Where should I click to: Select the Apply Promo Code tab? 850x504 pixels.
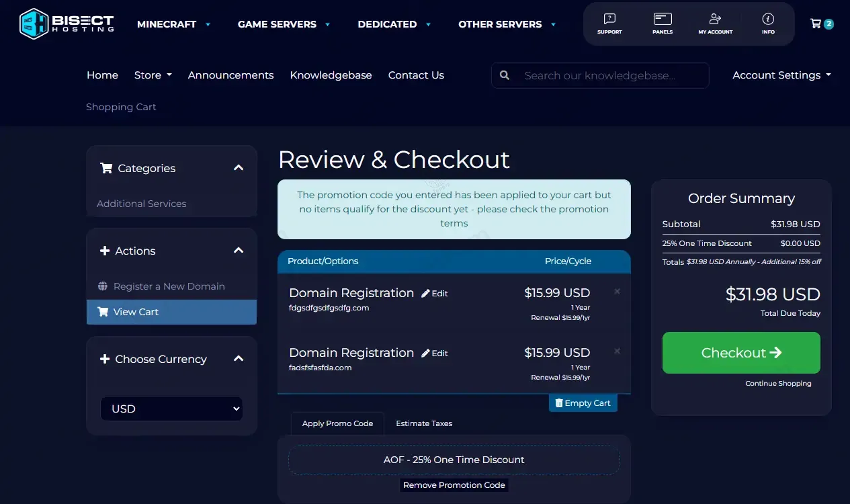(337, 423)
